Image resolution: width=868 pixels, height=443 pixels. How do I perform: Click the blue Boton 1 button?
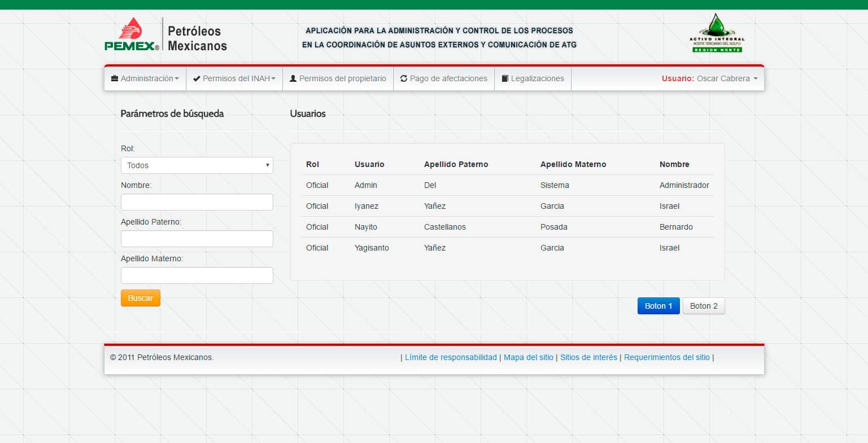pyautogui.click(x=658, y=306)
